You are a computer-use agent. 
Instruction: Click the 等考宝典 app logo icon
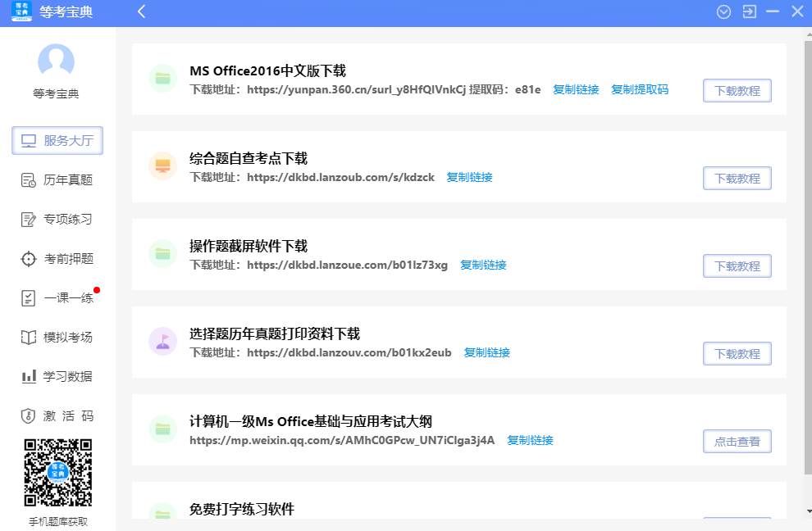[x=22, y=11]
